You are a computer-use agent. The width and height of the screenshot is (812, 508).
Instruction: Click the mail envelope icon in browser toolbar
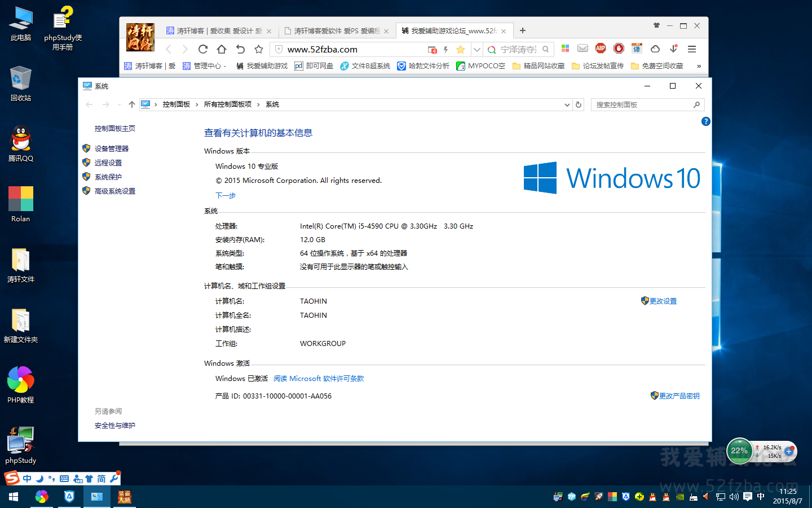(582, 49)
